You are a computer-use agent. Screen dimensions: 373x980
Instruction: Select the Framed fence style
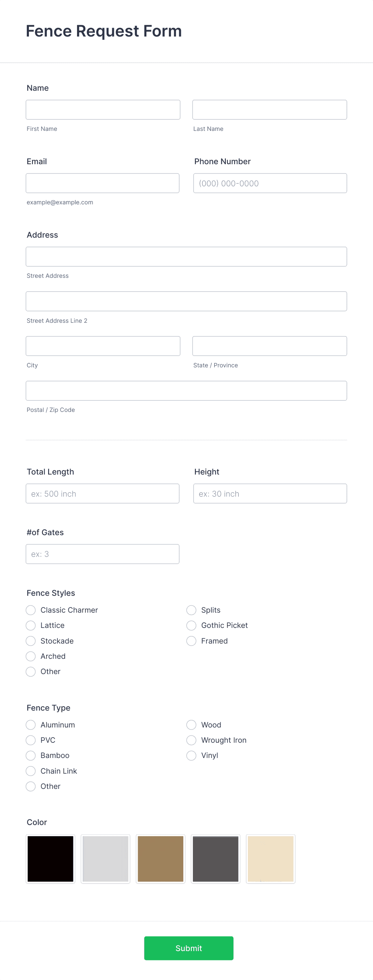[191, 641]
